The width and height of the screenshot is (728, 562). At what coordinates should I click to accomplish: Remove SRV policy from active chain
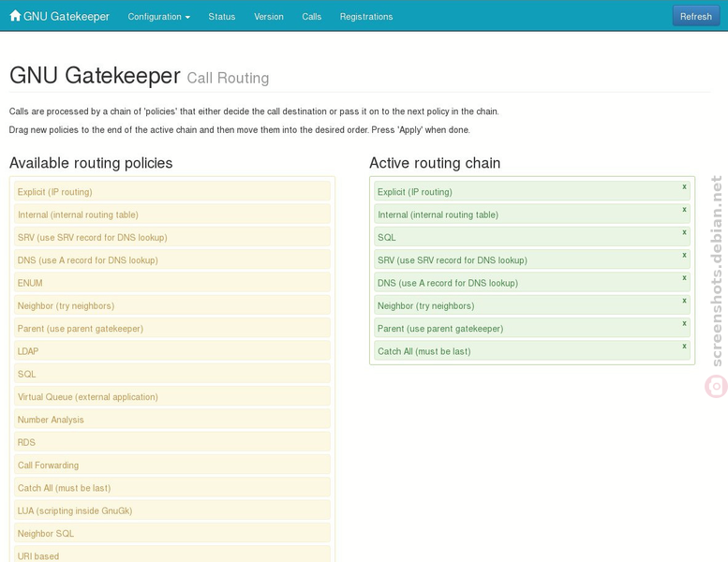[684, 255]
